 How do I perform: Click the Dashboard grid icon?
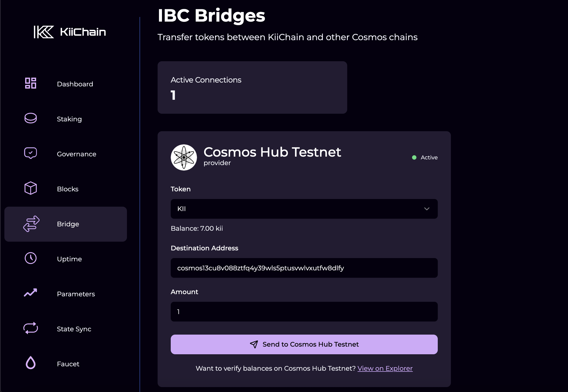click(x=31, y=83)
